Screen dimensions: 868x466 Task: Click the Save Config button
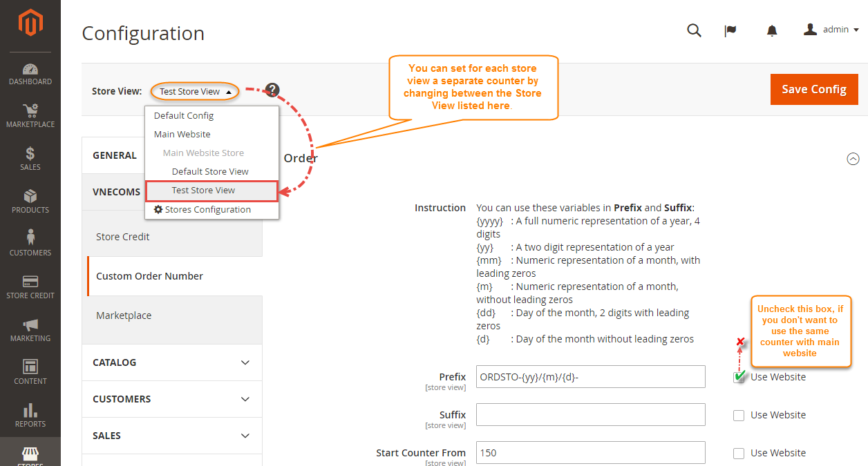[813, 89]
